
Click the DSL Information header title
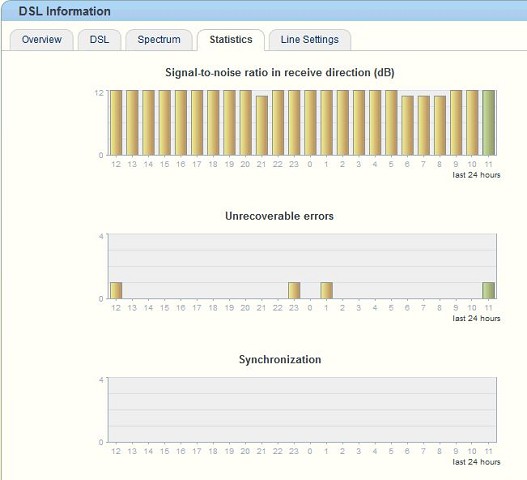(x=65, y=11)
